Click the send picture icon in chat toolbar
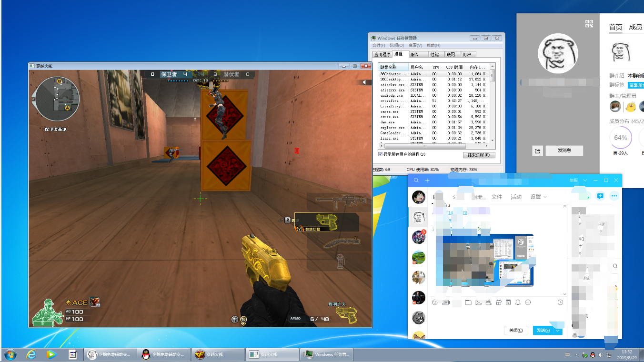 pos(478,302)
